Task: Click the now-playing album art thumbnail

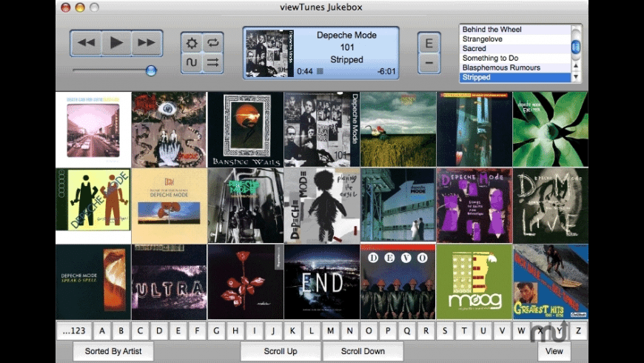Action: click(x=269, y=53)
